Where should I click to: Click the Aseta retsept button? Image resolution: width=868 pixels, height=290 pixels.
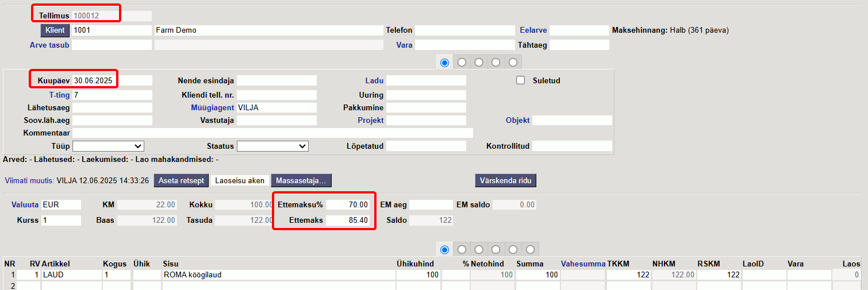pos(181,180)
